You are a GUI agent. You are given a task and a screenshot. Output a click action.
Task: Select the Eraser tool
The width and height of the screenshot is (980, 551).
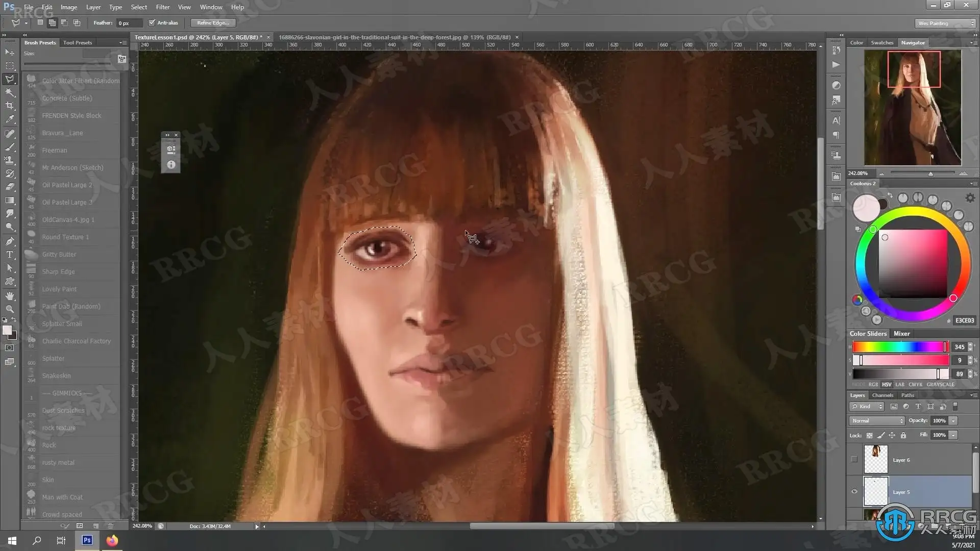[10, 187]
